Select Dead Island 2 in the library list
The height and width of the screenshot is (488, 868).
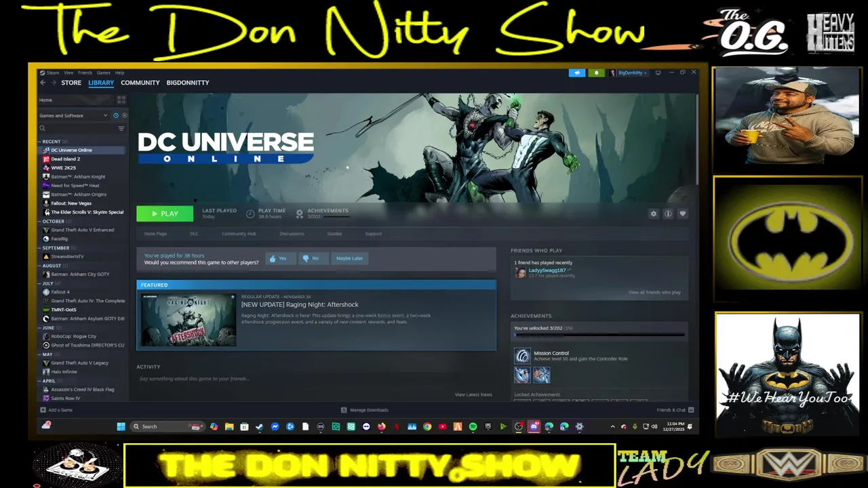coord(81,159)
